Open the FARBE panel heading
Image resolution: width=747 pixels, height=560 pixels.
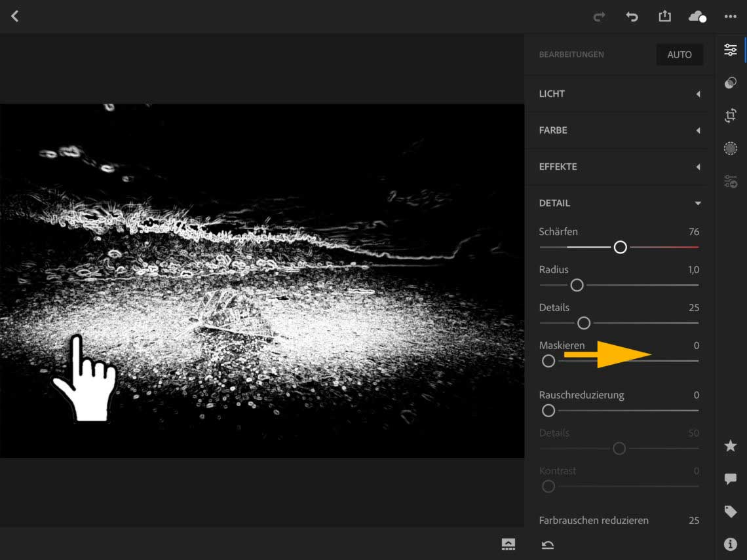pyautogui.click(x=552, y=130)
